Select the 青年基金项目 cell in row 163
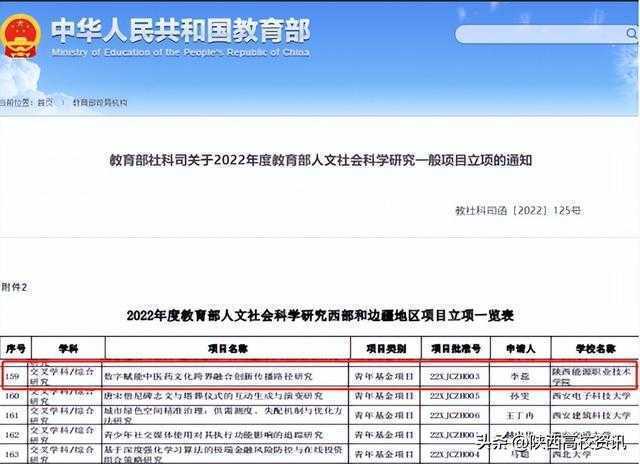 tap(384, 454)
